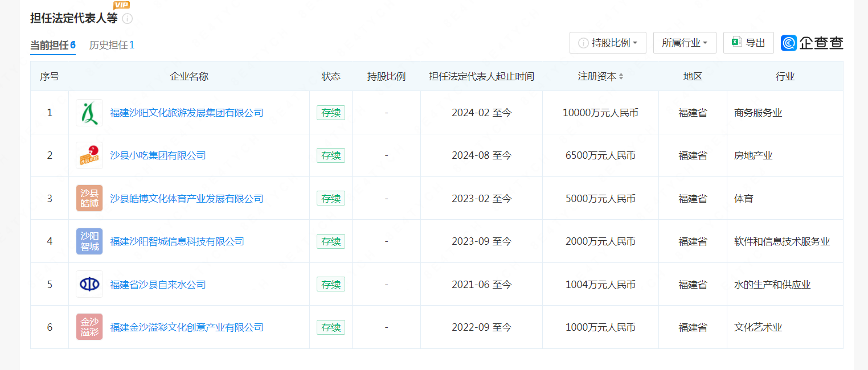
Task: Go to 福建金沙溢彩文化创意产业有限公司 page
Action: [186, 327]
